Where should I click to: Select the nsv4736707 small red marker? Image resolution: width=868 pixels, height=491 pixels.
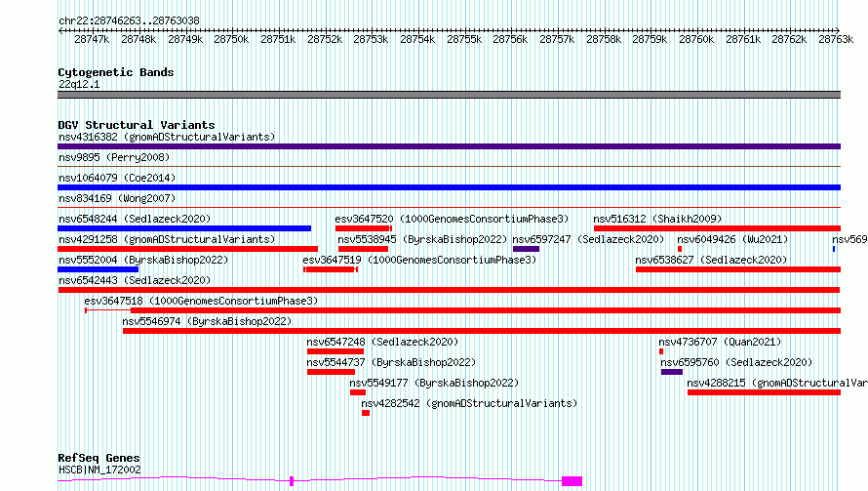click(x=661, y=351)
